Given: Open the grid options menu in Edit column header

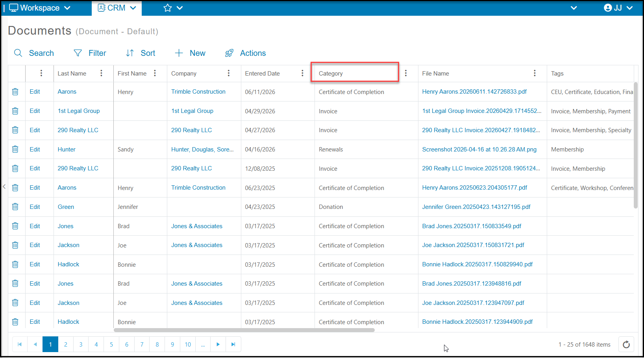Looking at the screenshot, I should click(41, 73).
